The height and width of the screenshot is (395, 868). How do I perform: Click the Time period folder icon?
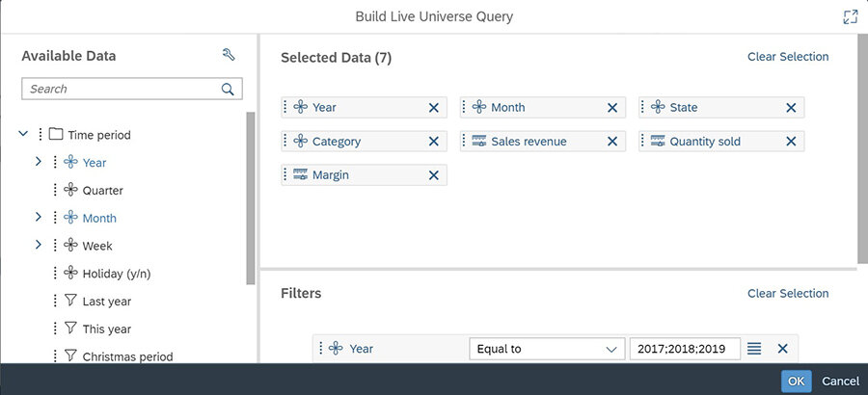55,135
